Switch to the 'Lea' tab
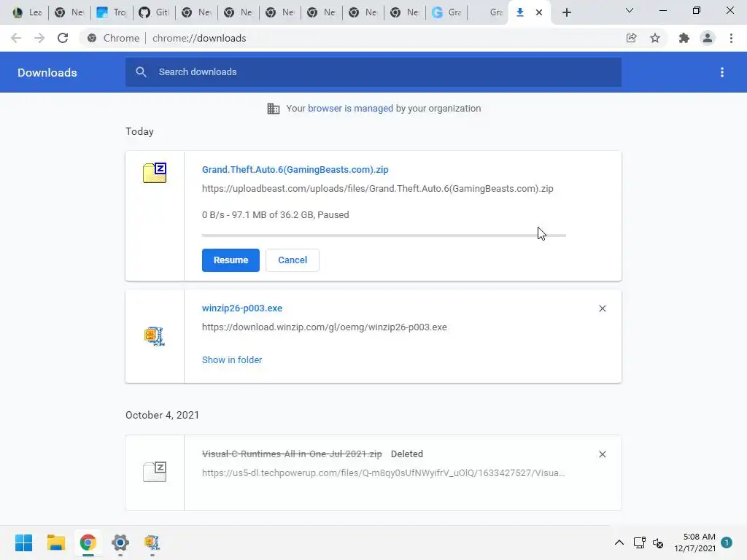This screenshot has width=747, height=560. [27, 12]
